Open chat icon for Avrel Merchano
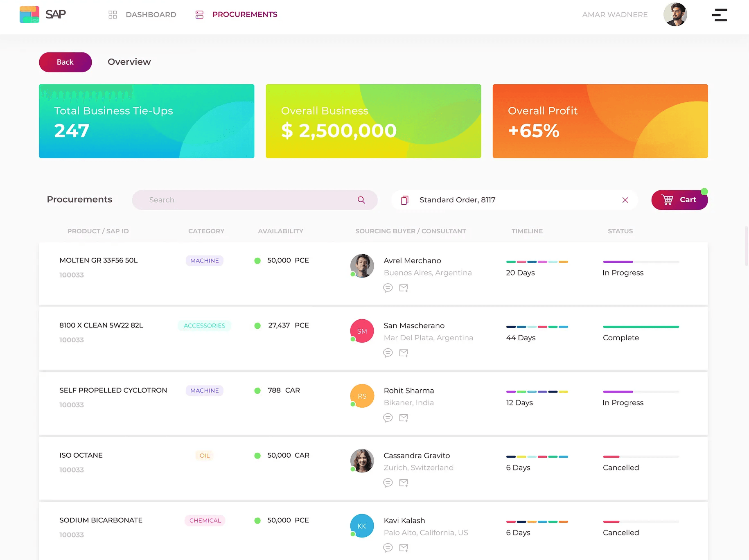Screen dimensions: 749x560 pyautogui.click(x=388, y=288)
